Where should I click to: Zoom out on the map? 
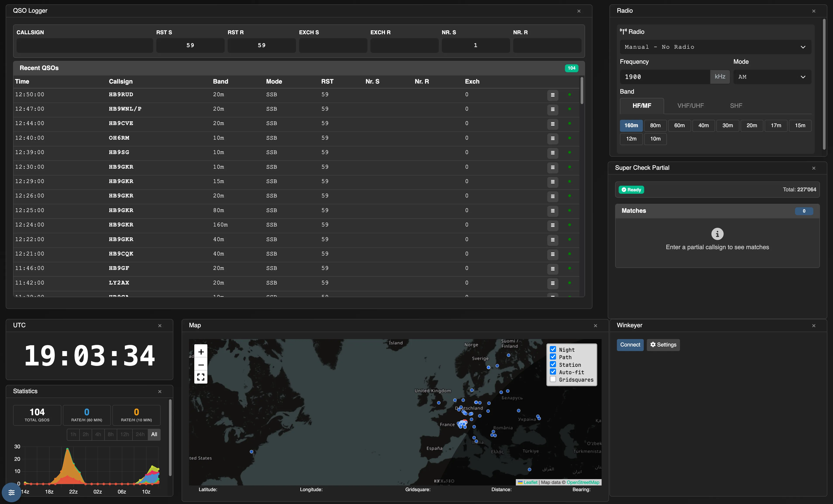tap(201, 365)
